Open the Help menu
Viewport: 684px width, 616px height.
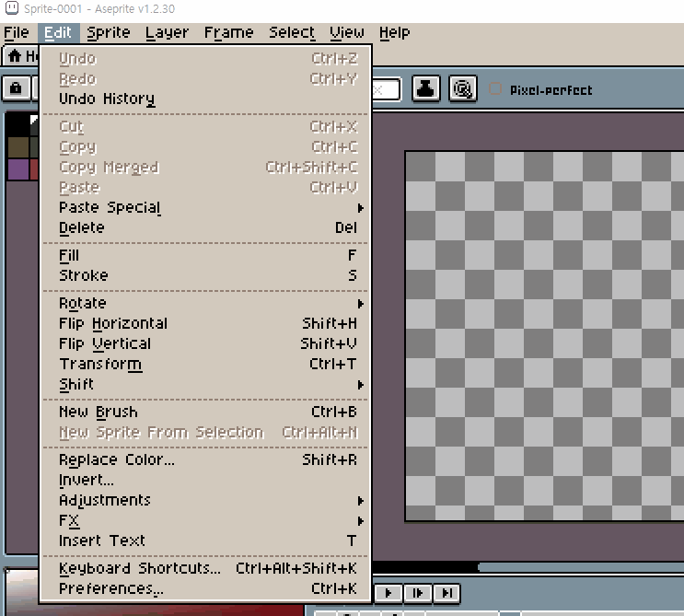tap(394, 33)
